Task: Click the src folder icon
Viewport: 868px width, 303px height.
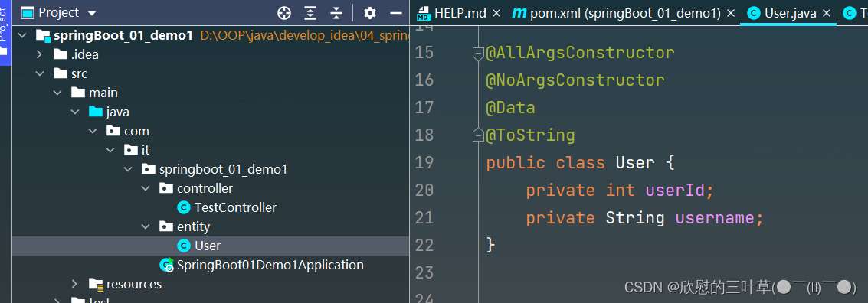Action: point(61,73)
